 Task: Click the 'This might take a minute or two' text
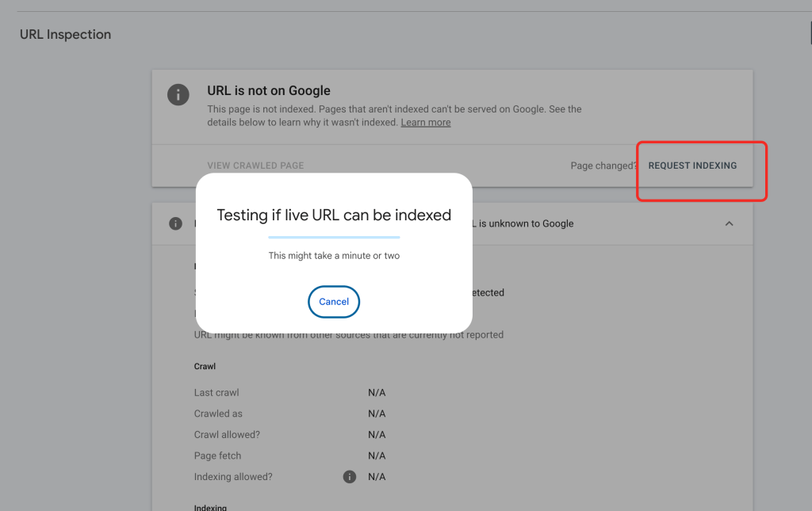pos(334,256)
